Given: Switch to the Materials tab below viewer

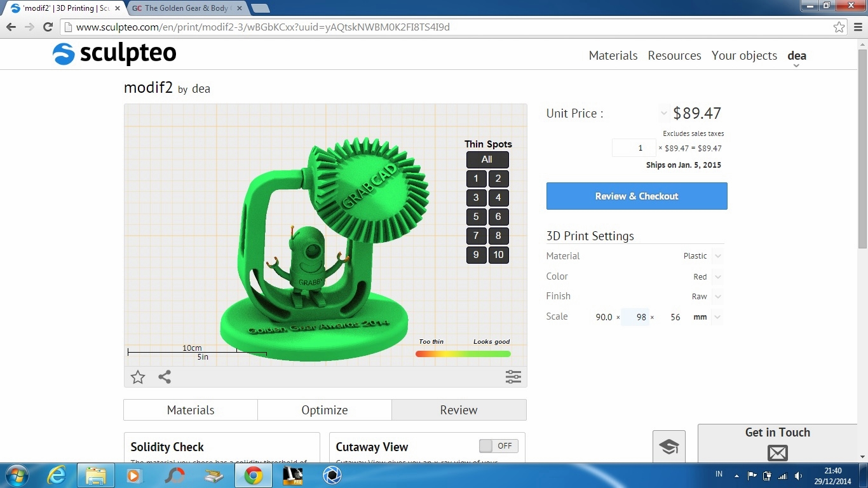Looking at the screenshot, I should (x=191, y=410).
